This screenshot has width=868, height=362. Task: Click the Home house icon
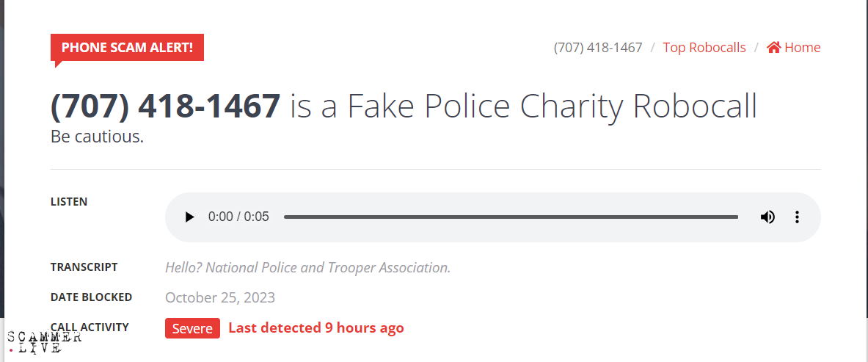pyautogui.click(x=773, y=48)
